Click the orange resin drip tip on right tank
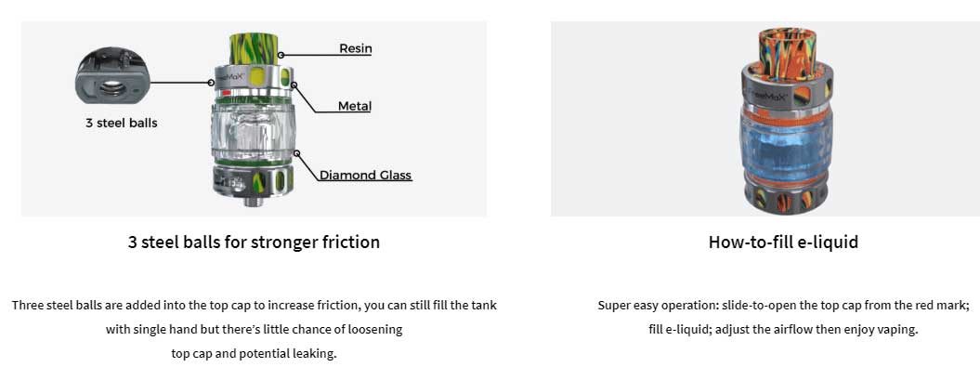The image size is (980, 367). click(784, 55)
